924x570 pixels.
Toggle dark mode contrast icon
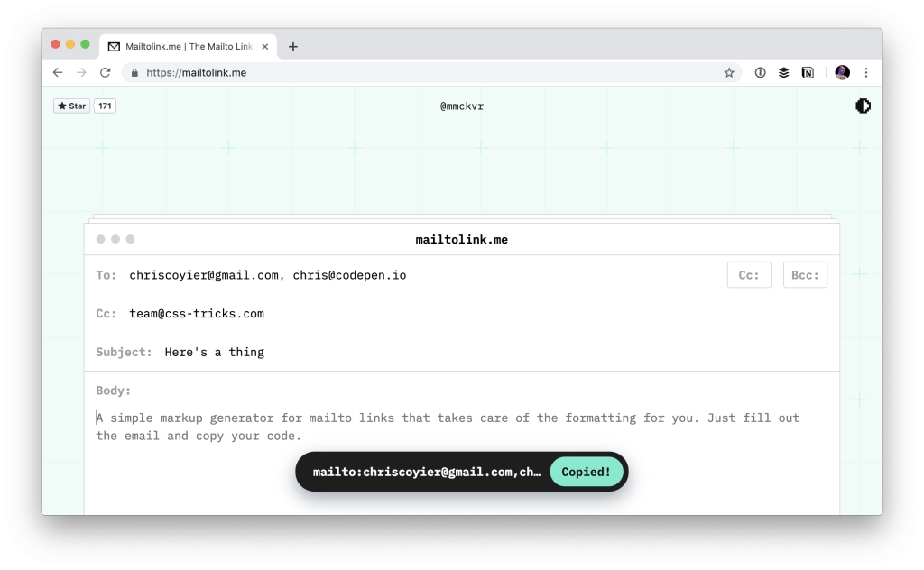click(863, 106)
